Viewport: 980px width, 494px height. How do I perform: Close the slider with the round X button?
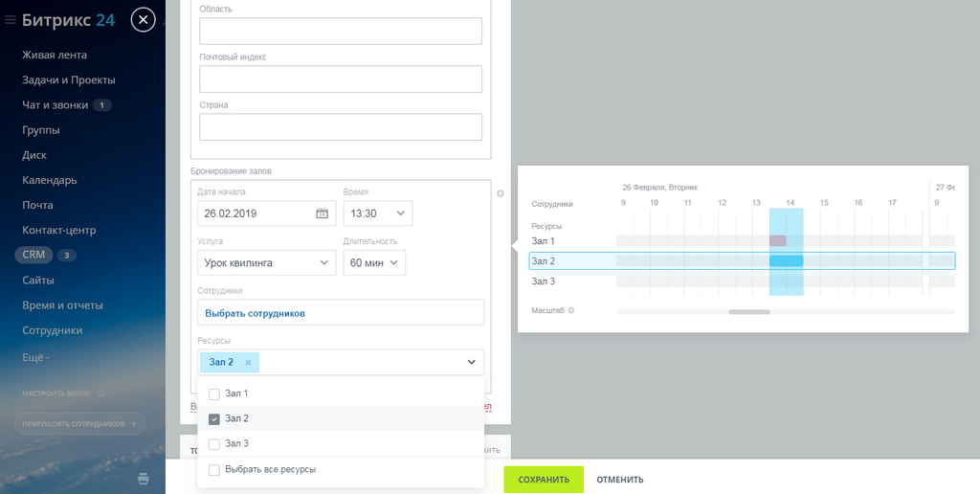[x=144, y=20]
